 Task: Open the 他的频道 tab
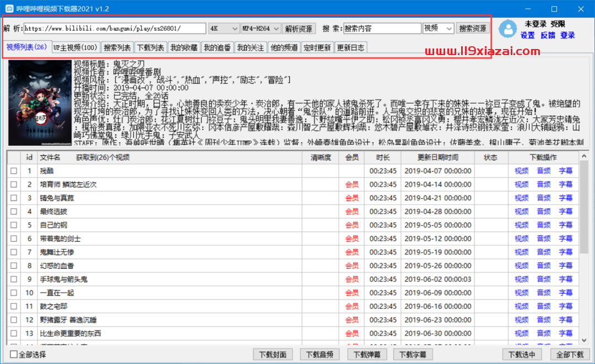click(284, 48)
